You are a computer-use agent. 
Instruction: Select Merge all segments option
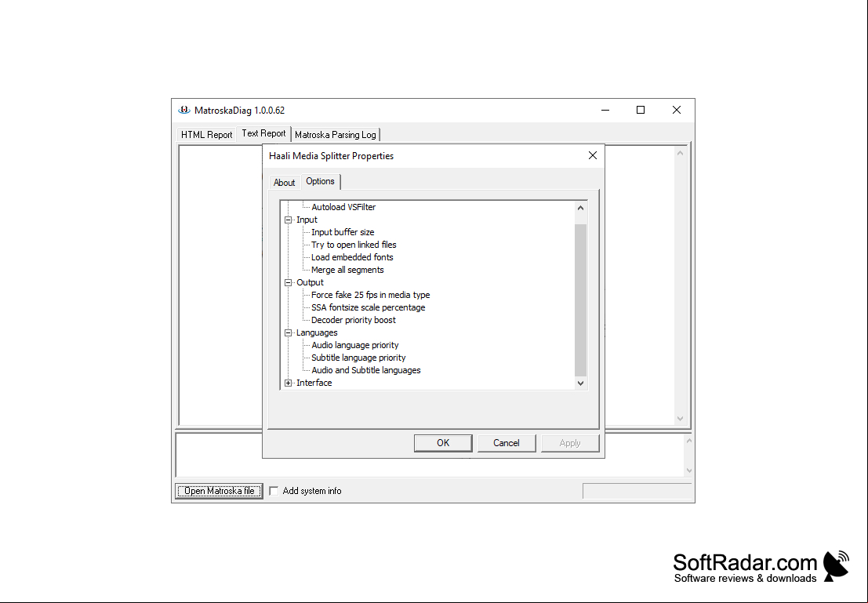[347, 271]
